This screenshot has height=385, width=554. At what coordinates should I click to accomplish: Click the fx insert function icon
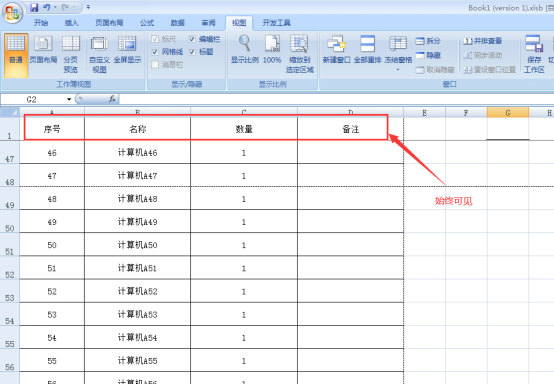(x=112, y=99)
